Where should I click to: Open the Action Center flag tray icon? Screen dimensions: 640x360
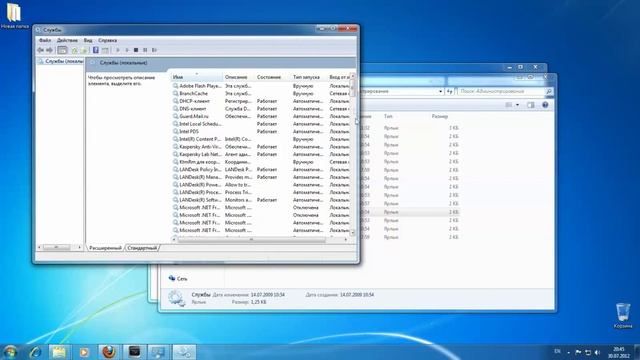click(x=578, y=352)
